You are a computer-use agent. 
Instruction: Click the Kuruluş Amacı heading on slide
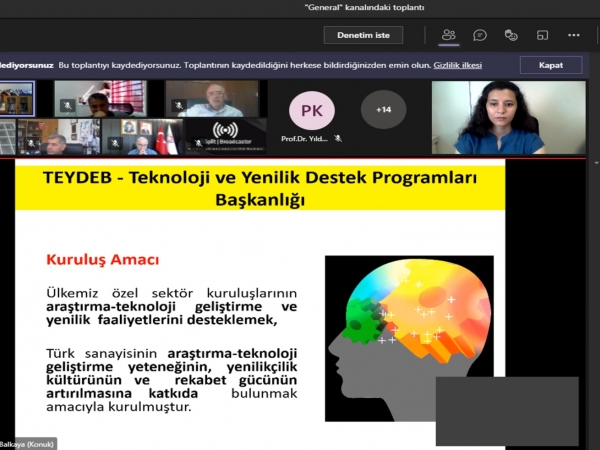tap(103, 259)
